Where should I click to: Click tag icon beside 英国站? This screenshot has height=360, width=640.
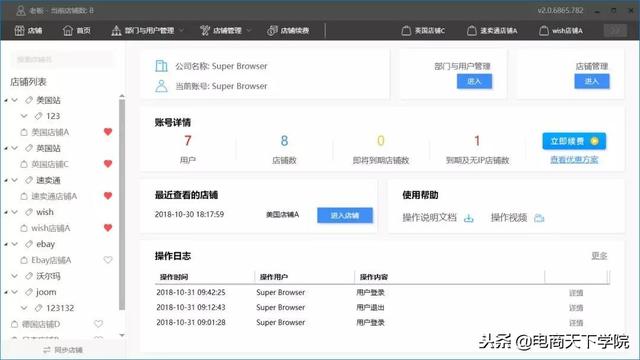click(29, 148)
